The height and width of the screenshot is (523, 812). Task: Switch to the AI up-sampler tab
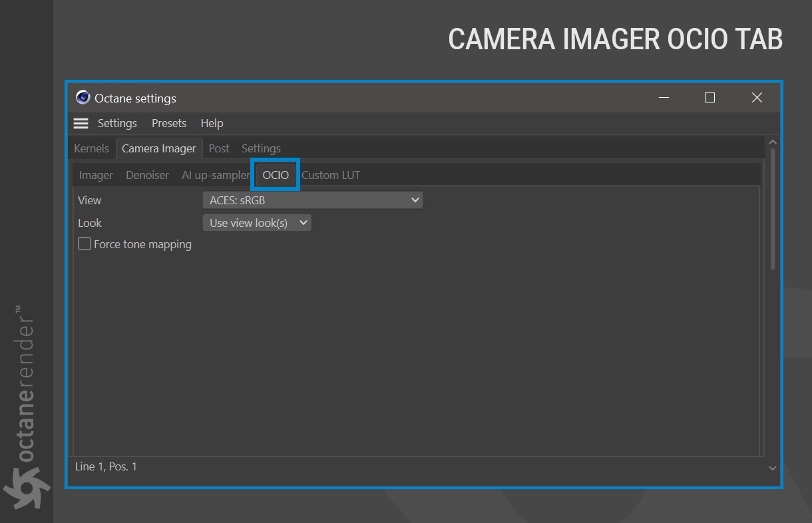click(216, 175)
